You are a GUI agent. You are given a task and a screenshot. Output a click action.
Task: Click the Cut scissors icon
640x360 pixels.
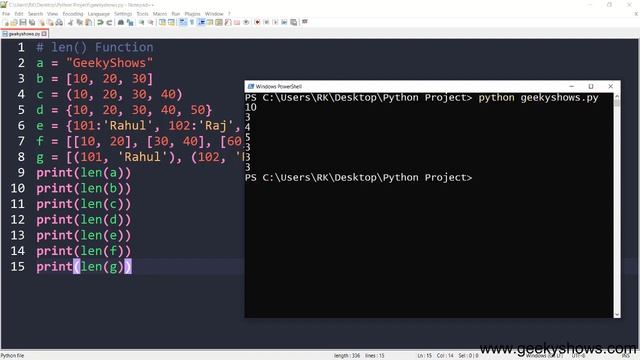pos(70,22)
